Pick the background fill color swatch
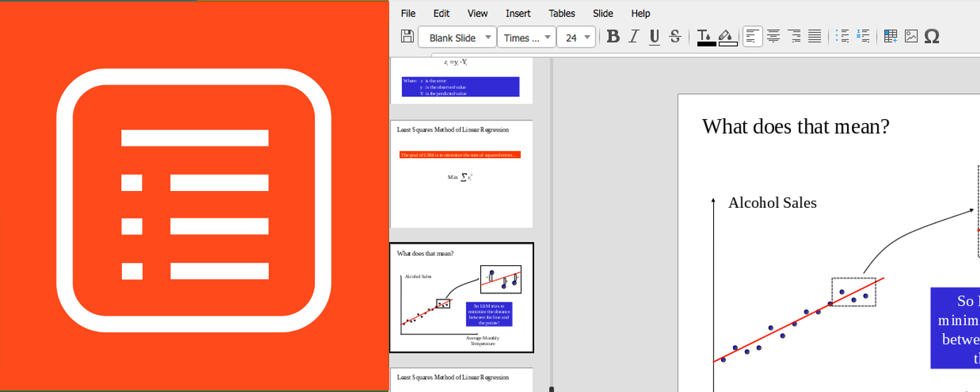This screenshot has height=392, width=980. [727, 37]
